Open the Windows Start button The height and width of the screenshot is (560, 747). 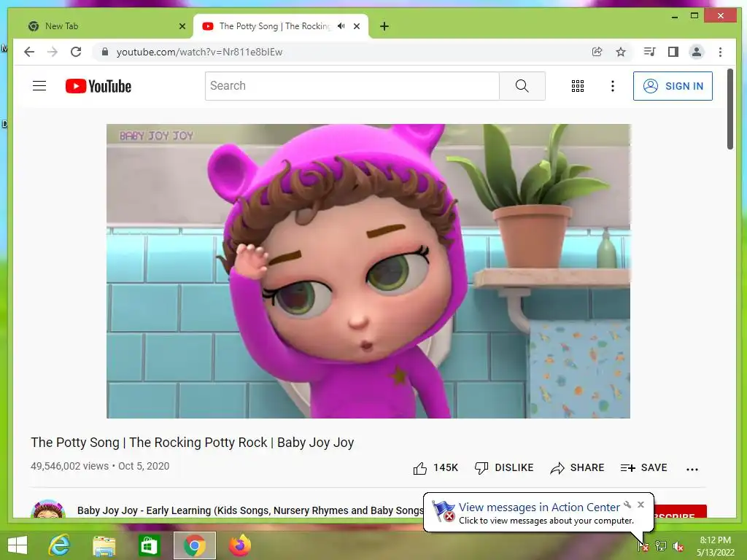(x=18, y=545)
